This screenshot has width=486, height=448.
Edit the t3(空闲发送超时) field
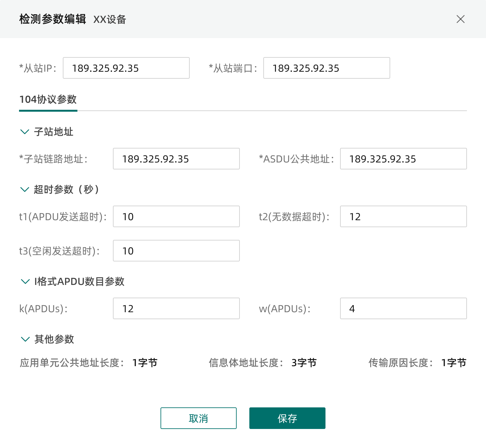(x=176, y=251)
